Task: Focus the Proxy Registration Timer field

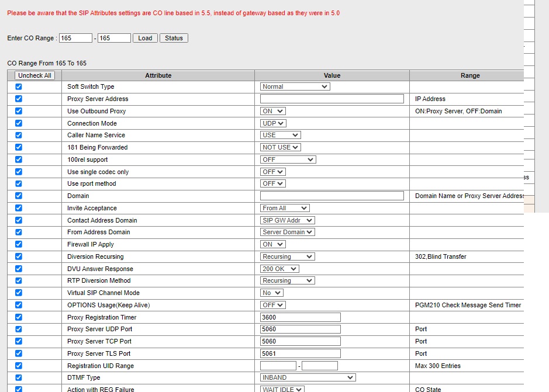Action: click(x=300, y=317)
